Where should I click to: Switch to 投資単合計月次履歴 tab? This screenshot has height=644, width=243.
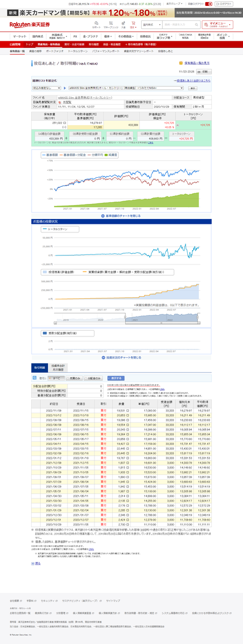pos(58,368)
